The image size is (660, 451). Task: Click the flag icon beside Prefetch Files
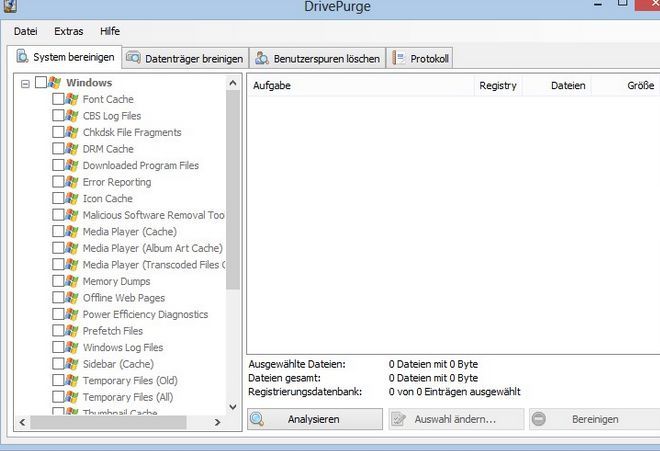72,331
